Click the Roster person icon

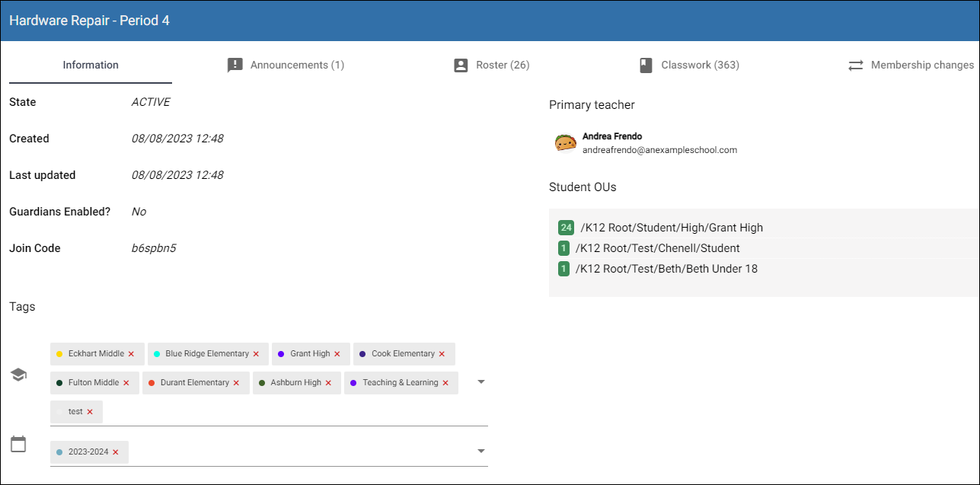[461, 65]
